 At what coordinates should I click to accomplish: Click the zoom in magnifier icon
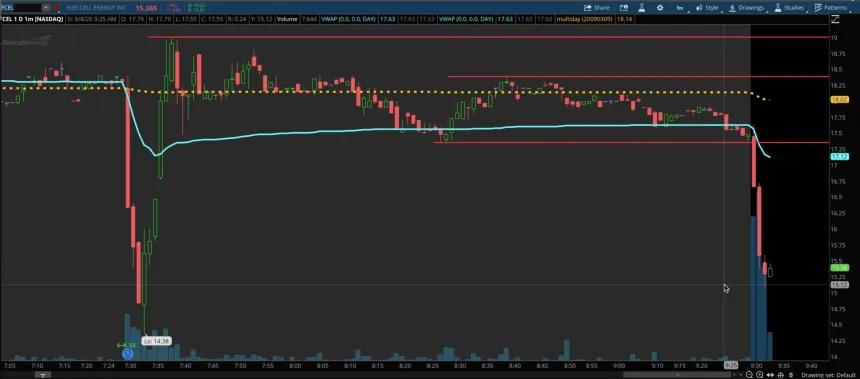759,374
